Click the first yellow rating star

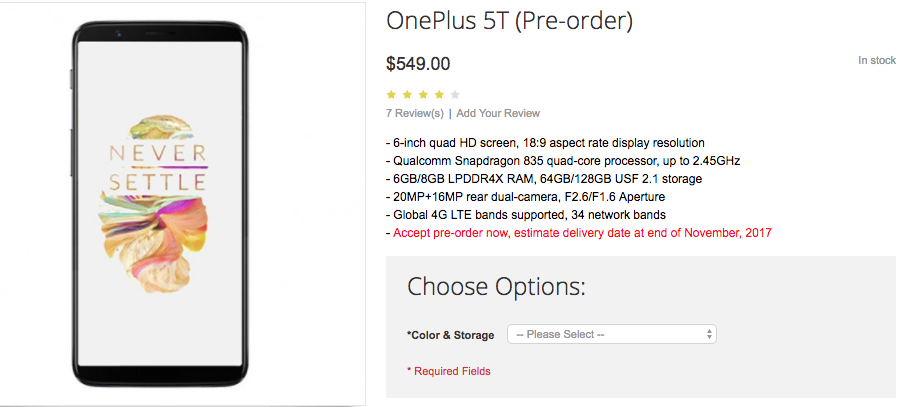point(392,94)
